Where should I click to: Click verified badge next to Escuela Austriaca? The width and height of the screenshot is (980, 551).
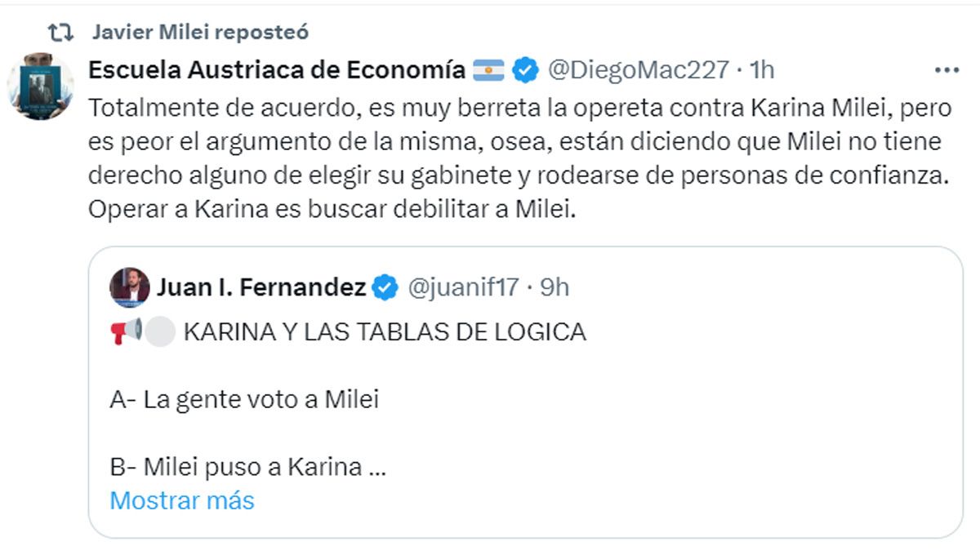[525, 70]
